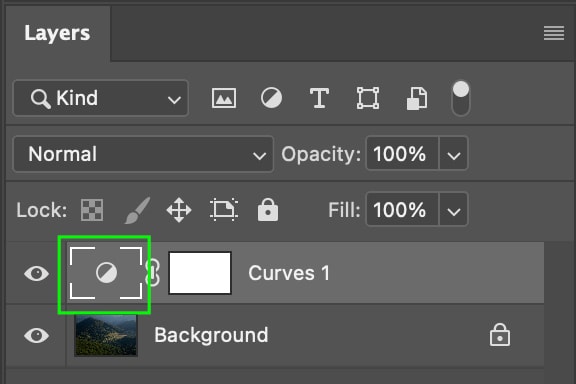The height and width of the screenshot is (384, 576).
Task: Click Lock all padlock icon
Action: tap(268, 210)
